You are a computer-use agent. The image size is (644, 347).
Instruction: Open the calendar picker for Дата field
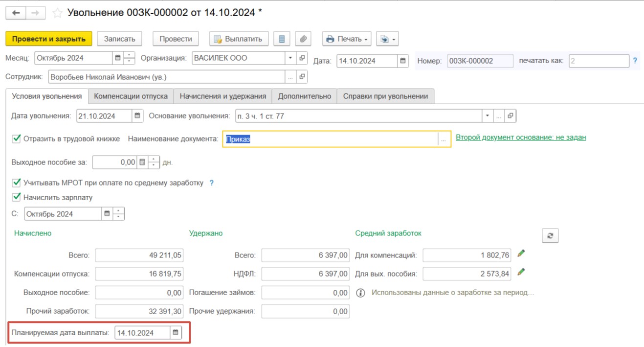click(403, 61)
